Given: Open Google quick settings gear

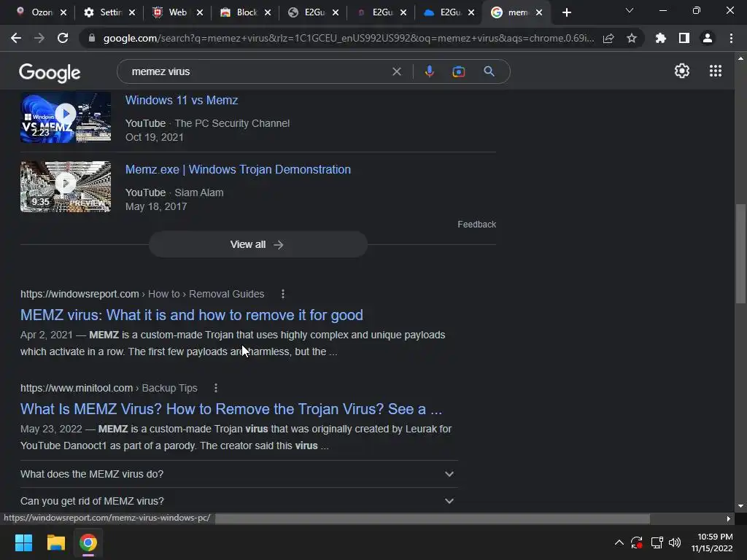Looking at the screenshot, I should tap(682, 71).
